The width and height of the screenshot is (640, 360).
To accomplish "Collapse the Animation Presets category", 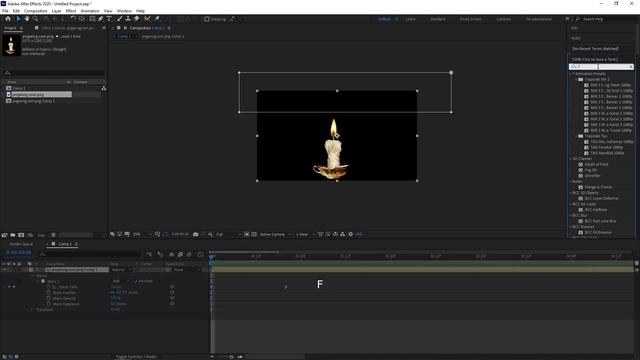I will pos(572,74).
